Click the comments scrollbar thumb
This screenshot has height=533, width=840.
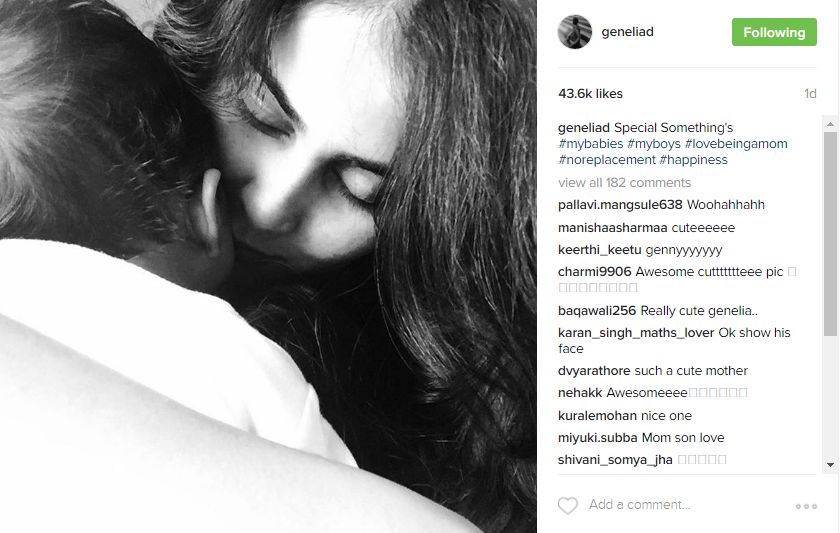[830, 234]
